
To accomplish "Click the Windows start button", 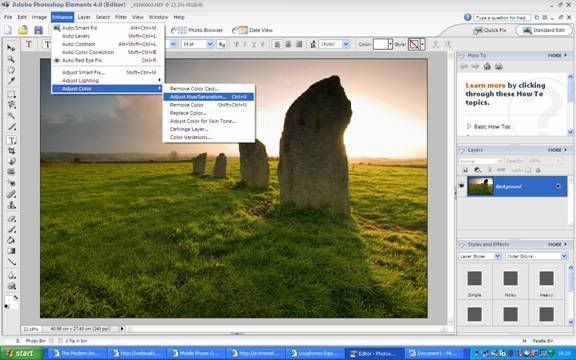I will (x=22, y=353).
